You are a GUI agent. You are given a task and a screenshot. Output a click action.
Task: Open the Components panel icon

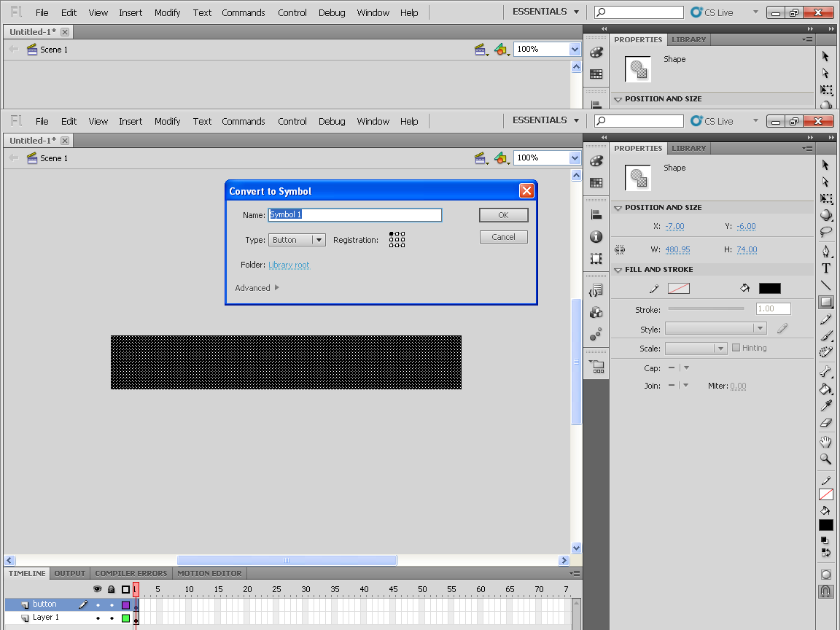(596, 313)
